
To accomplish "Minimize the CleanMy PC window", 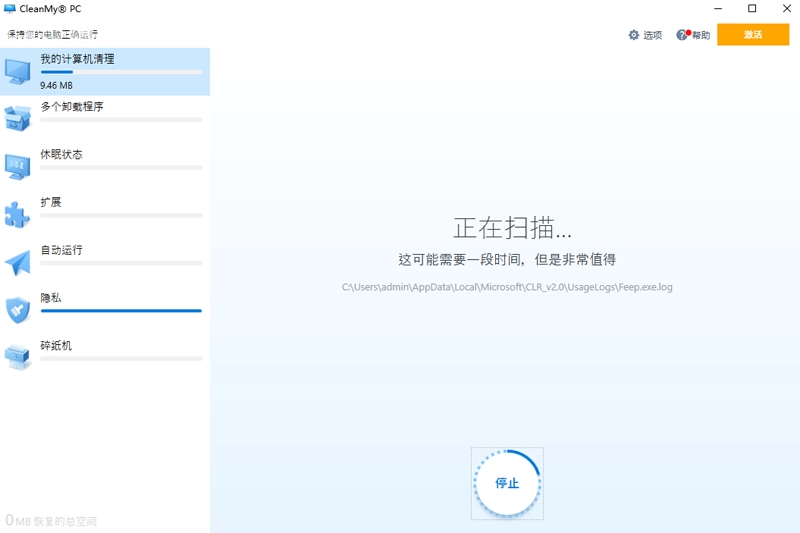I will pos(718,9).
